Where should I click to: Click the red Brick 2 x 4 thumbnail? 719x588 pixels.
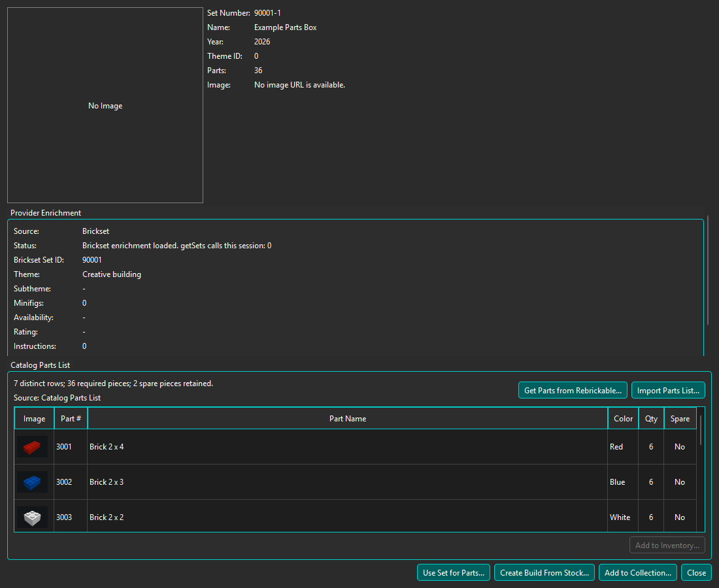[x=32, y=447]
